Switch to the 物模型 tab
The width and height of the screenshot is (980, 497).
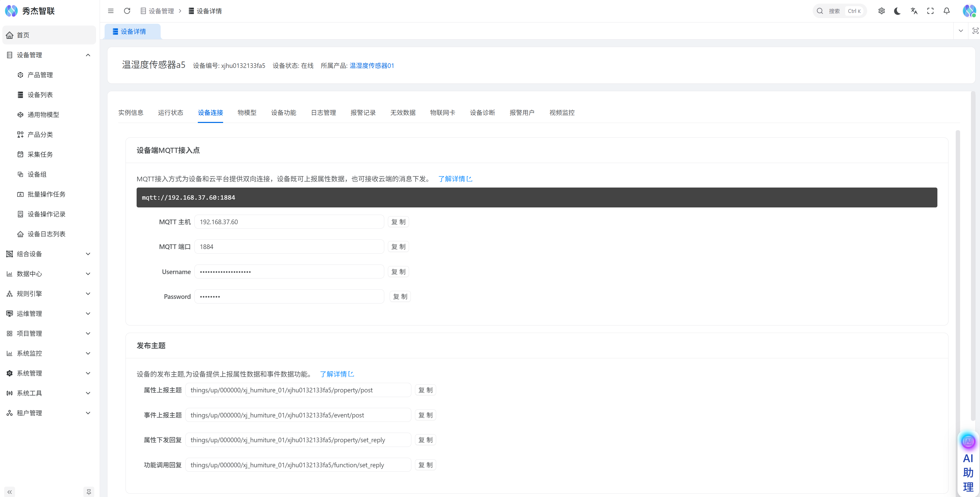(247, 113)
